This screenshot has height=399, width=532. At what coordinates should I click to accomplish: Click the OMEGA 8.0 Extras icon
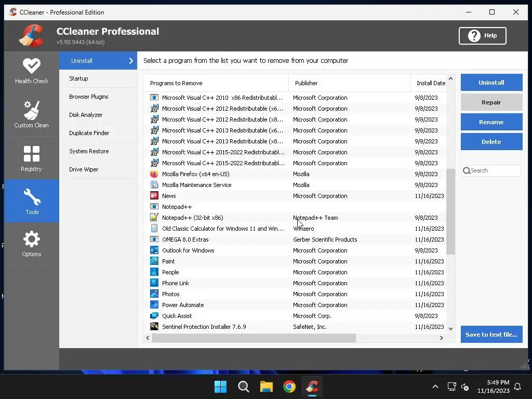(154, 240)
